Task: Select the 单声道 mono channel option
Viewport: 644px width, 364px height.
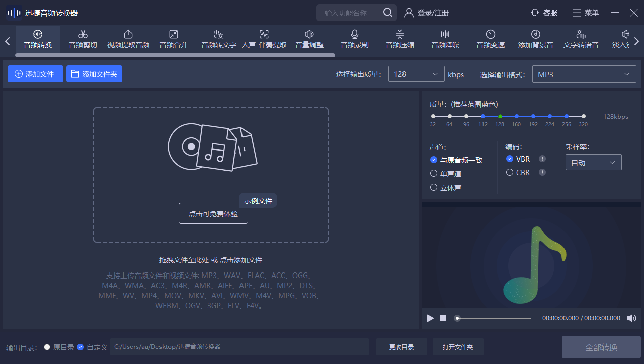Action: coord(433,173)
